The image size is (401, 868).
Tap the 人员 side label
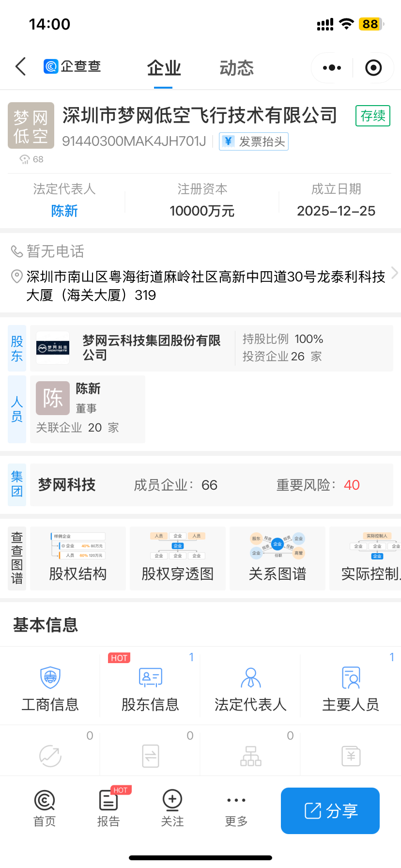pyautogui.click(x=17, y=409)
